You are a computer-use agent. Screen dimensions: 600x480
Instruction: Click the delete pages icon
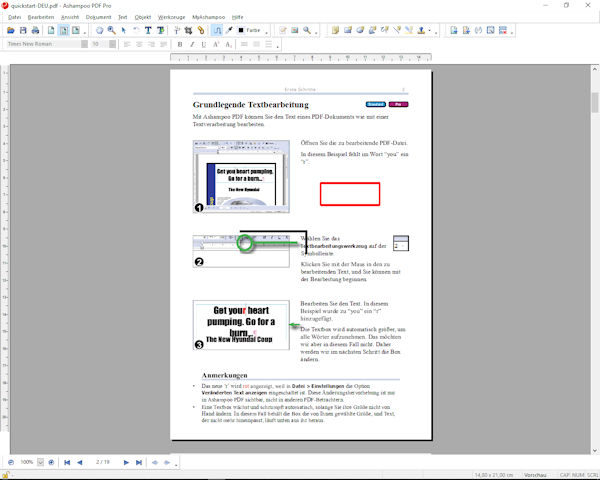coord(503,30)
